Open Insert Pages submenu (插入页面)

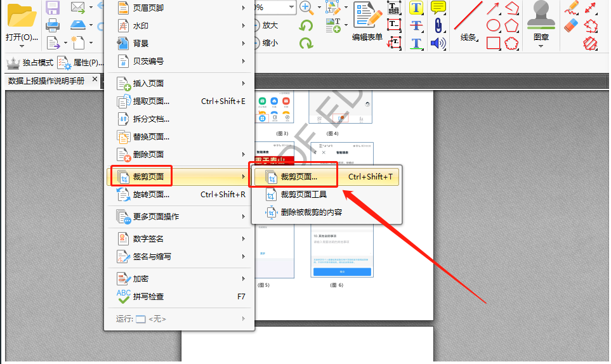click(181, 83)
